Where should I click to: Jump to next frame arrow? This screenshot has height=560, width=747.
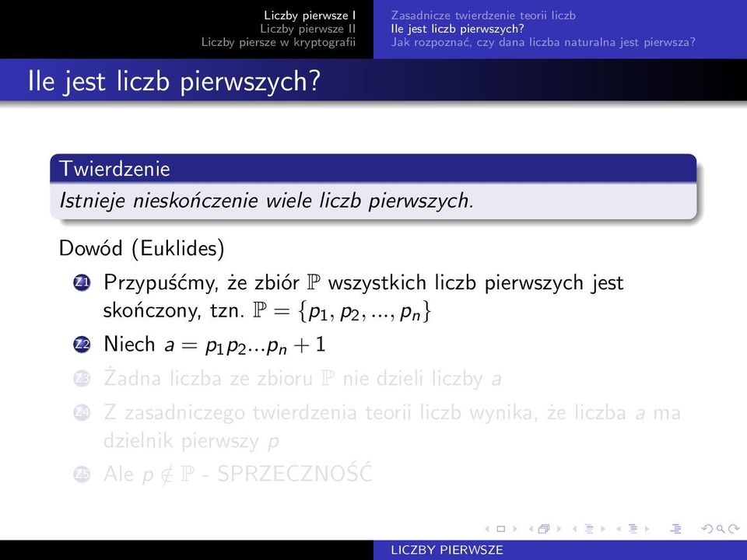click(559, 529)
